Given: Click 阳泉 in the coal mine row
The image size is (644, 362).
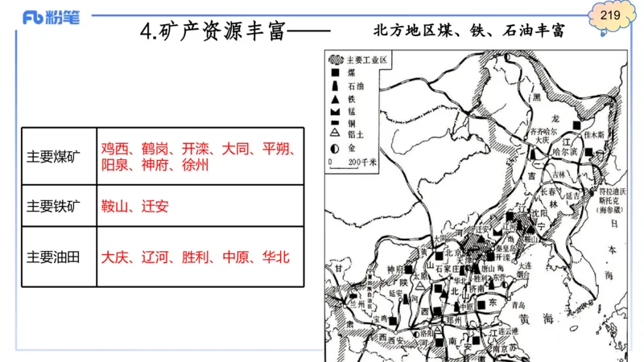Looking at the screenshot, I should point(114,165).
